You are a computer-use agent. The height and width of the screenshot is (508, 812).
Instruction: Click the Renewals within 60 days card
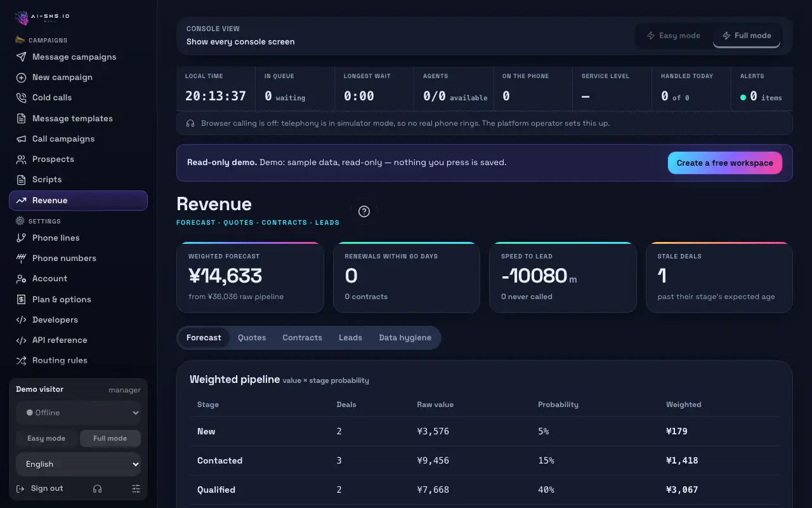coord(407,277)
